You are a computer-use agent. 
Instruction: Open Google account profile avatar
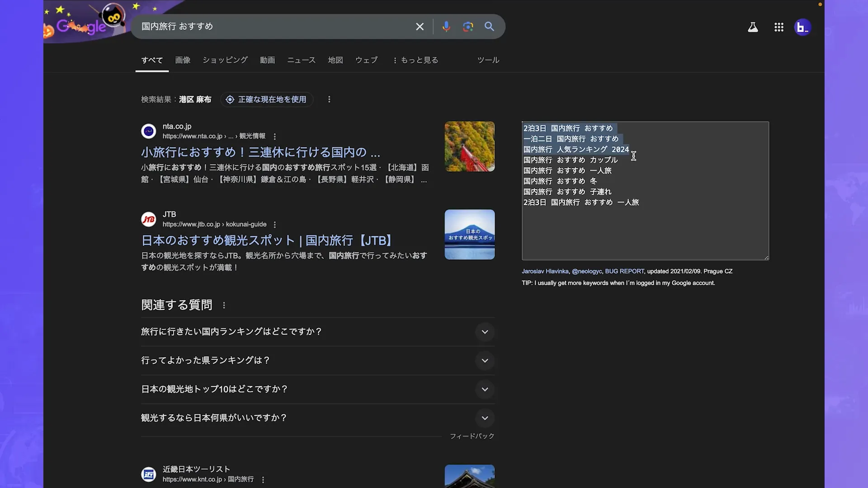(x=802, y=27)
